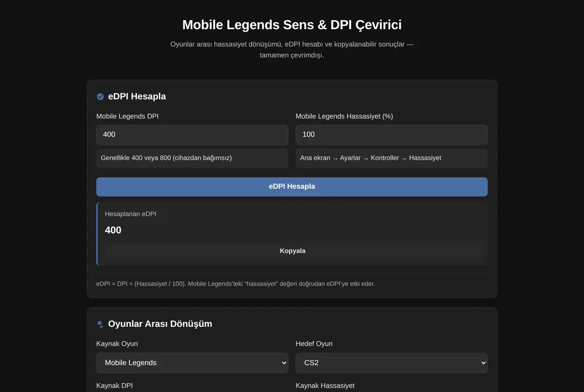Click the calculated eDPI value 400
Viewport: 584px width, 392px height.
click(113, 230)
